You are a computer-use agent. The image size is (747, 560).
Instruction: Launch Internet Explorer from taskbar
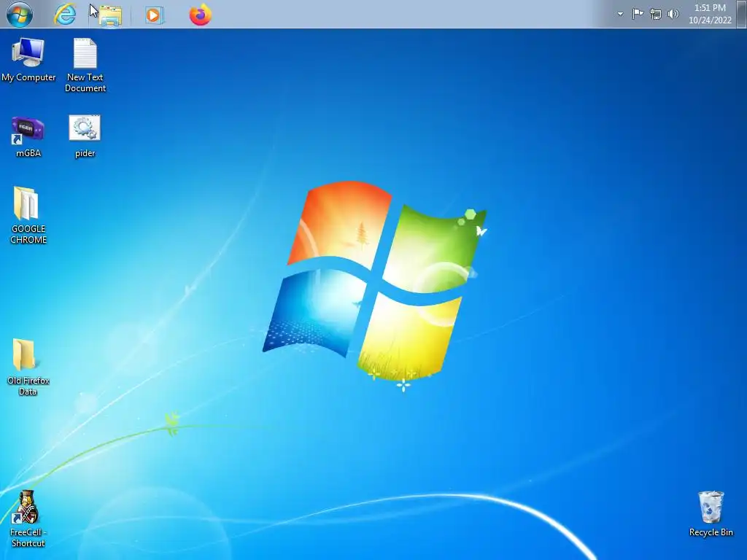[x=65, y=15]
